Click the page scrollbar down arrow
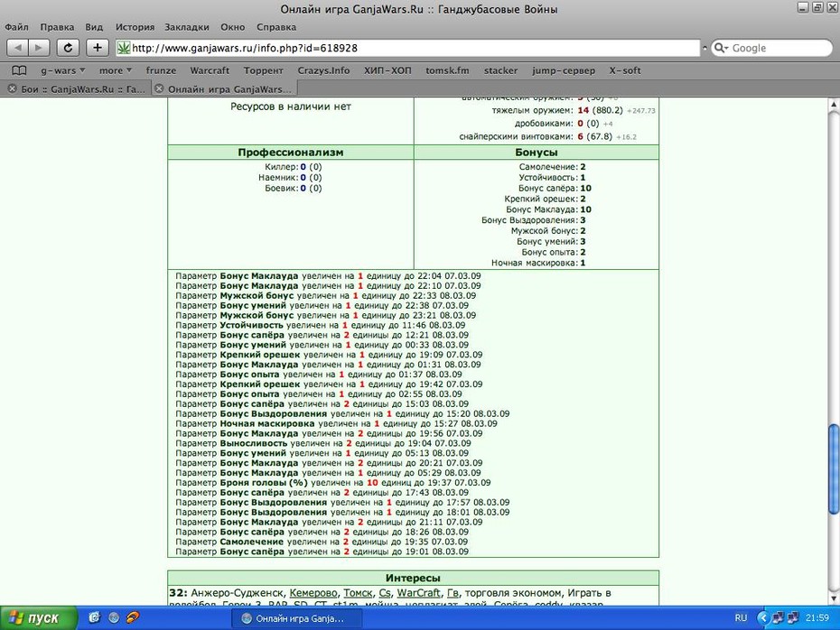This screenshot has height=630, width=840. point(834,599)
